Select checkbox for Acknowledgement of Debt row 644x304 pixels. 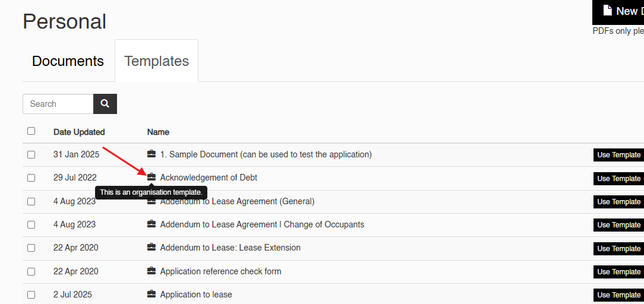(x=31, y=178)
